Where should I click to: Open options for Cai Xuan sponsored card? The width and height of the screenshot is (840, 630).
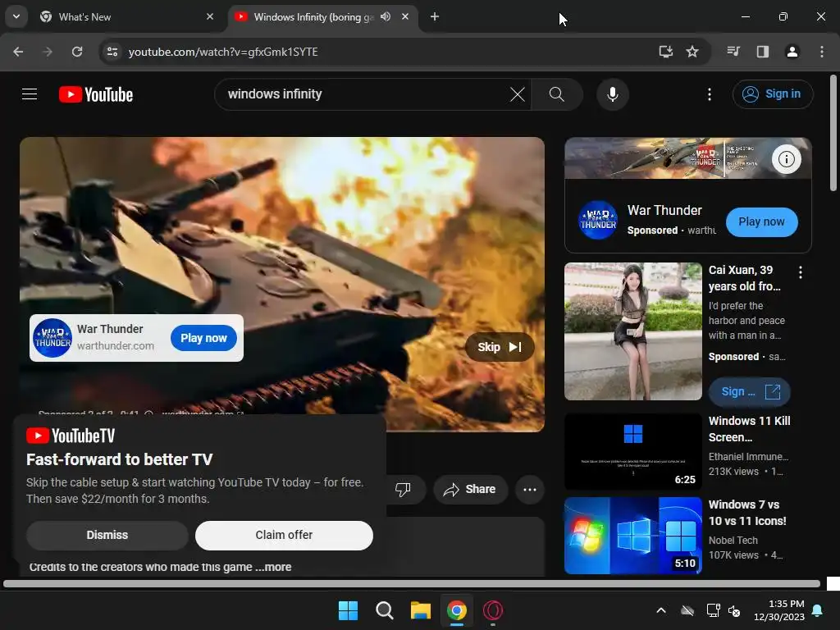tap(801, 272)
